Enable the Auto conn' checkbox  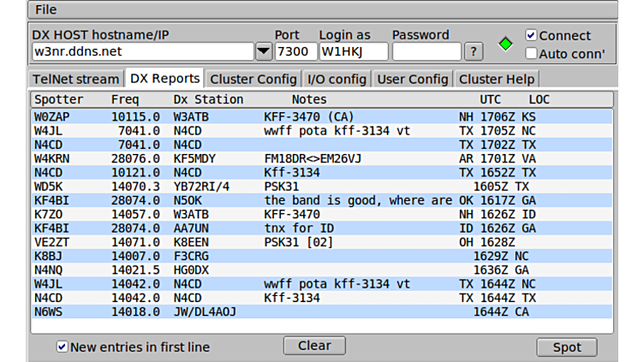pos(531,53)
